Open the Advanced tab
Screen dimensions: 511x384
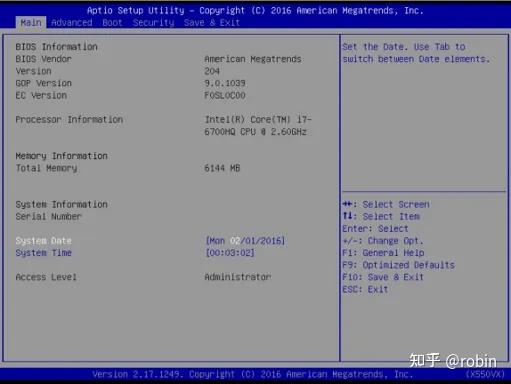click(x=72, y=23)
